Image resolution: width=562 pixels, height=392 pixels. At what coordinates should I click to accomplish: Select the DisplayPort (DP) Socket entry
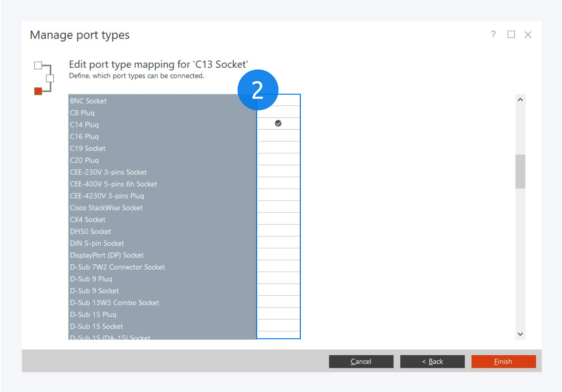coord(107,255)
